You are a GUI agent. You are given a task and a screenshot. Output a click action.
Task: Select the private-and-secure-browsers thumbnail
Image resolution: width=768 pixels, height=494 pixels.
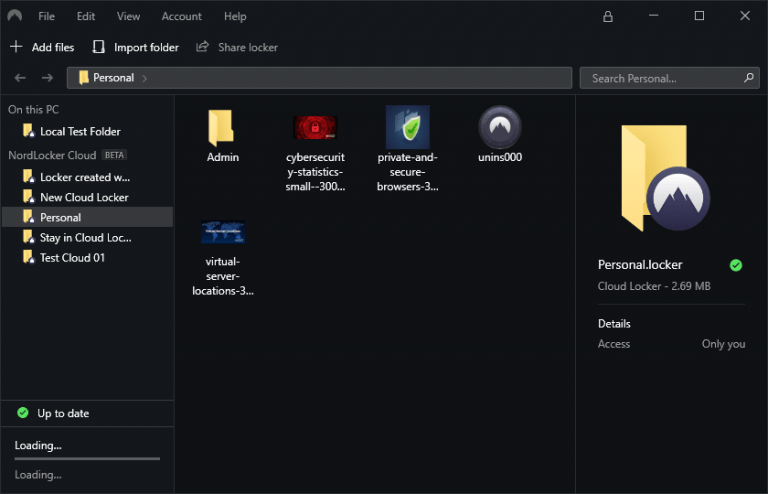click(408, 127)
